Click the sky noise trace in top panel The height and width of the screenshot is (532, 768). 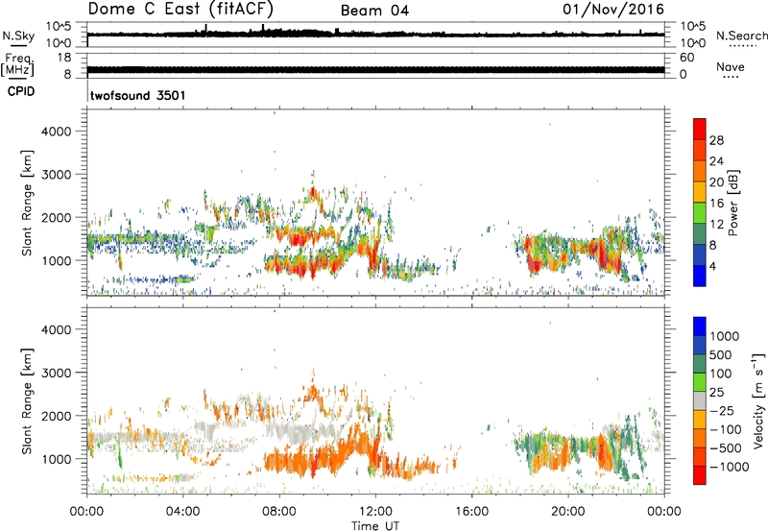coord(375,35)
